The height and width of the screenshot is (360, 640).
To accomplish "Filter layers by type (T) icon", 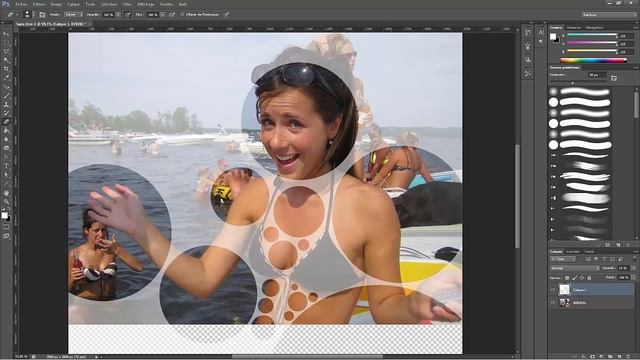I will [604, 259].
